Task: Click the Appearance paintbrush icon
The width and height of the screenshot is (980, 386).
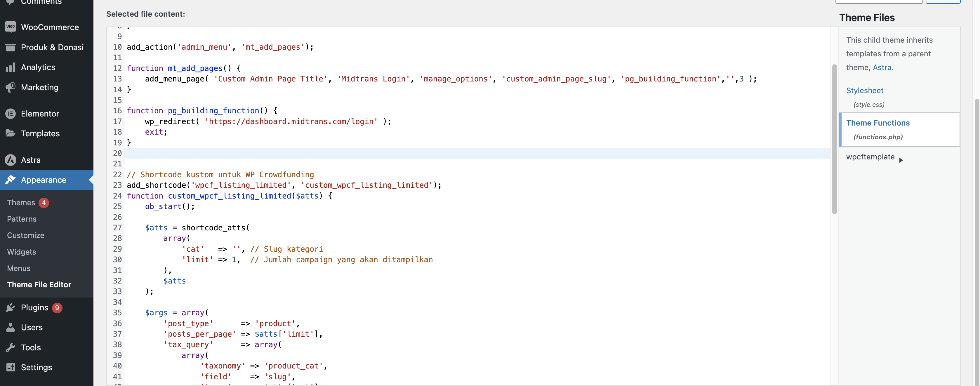Action: pyautogui.click(x=11, y=180)
